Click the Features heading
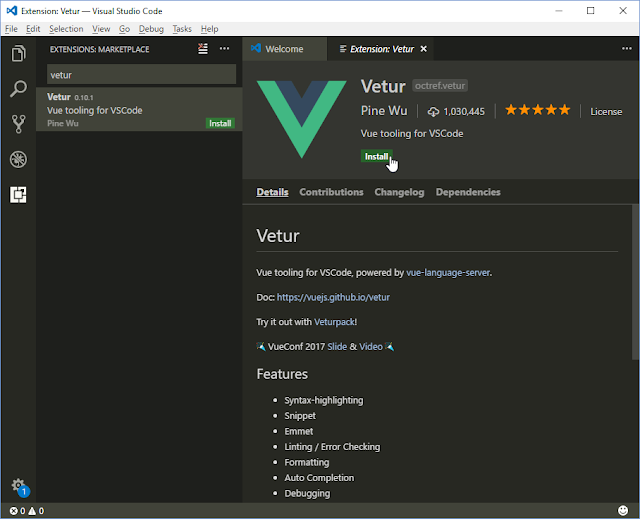Screen dimensions: 640x519 282,374
